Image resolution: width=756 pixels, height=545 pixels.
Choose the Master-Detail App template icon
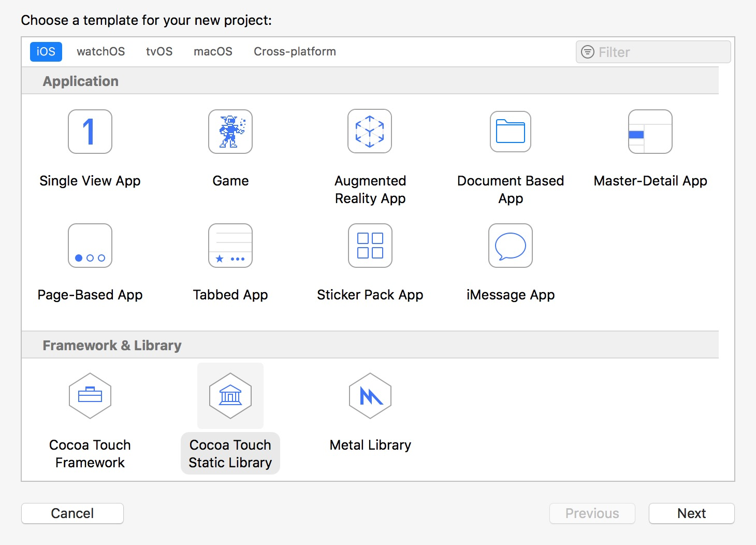(x=650, y=132)
